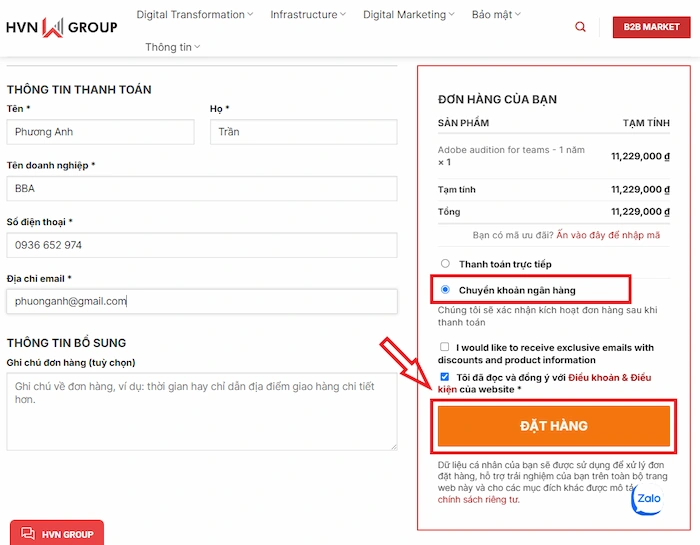Open the search magnifier icon
This screenshot has height=545, width=700.
[580, 27]
